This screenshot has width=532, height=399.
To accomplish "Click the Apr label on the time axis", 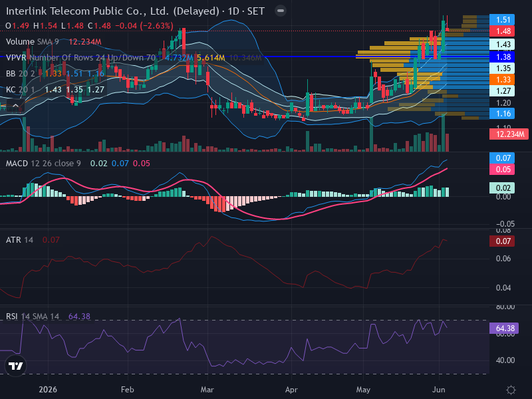I will [x=291, y=390].
